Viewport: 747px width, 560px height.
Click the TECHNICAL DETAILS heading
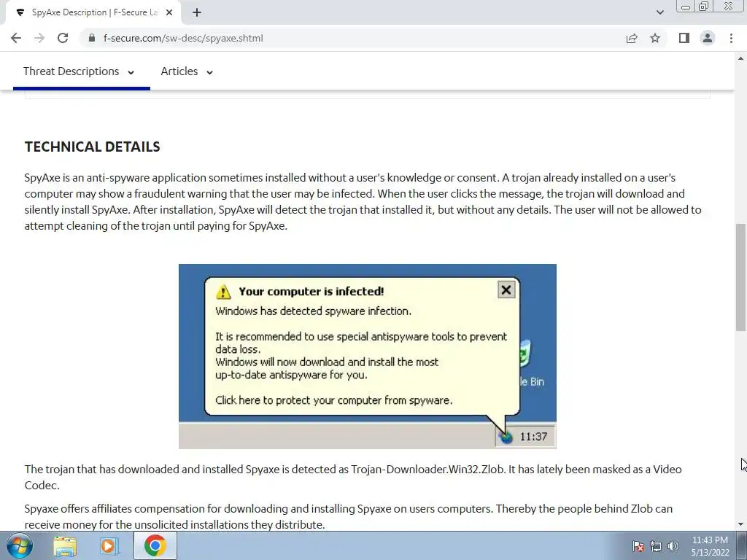(x=93, y=147)
